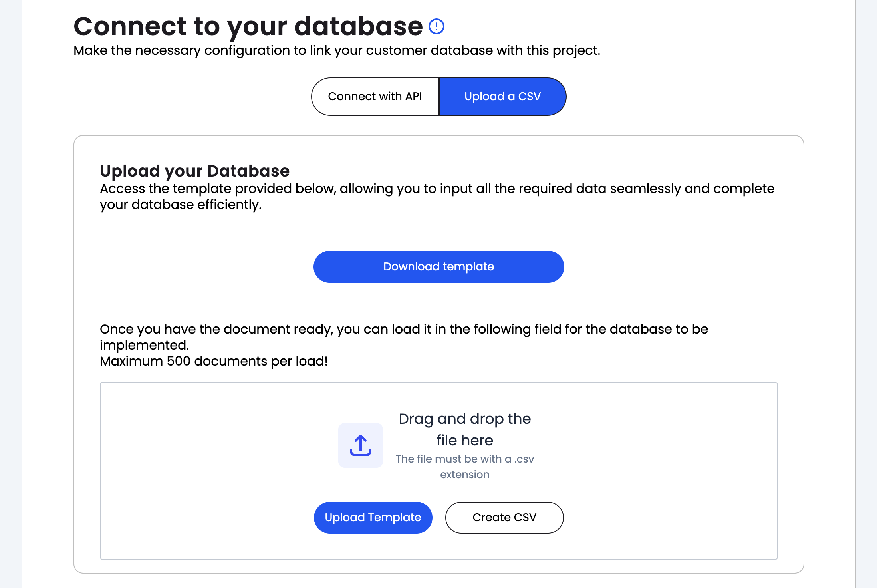Click the word 'extension' under the dropzone hint
The image size is (877, 588).
tap(464, 475)
